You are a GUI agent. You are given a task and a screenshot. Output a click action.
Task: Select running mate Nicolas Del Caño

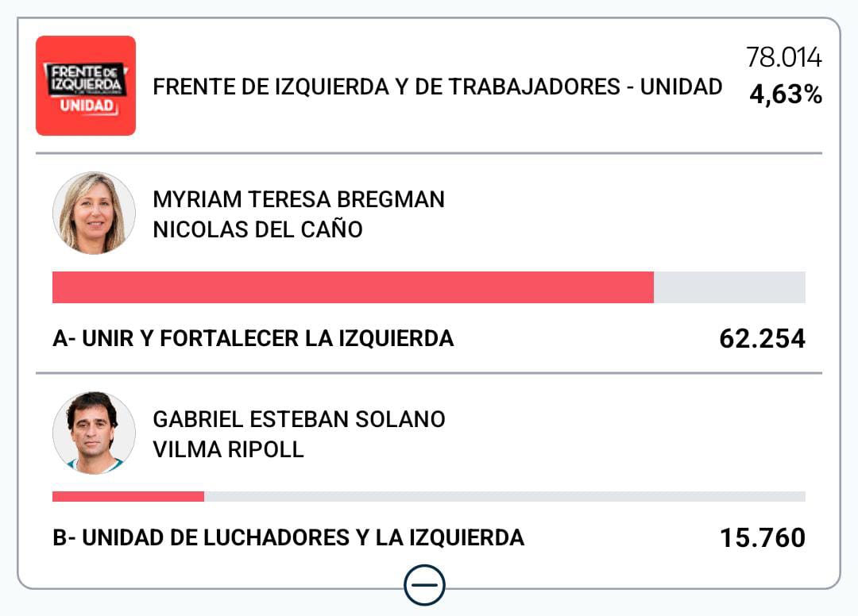click(257, 229)
